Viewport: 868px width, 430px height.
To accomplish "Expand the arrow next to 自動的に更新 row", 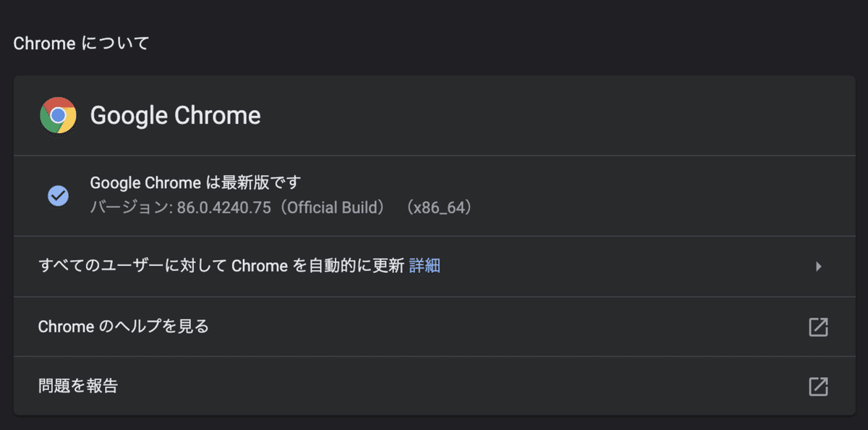I will pyautogui.click(x=819, y=266).
